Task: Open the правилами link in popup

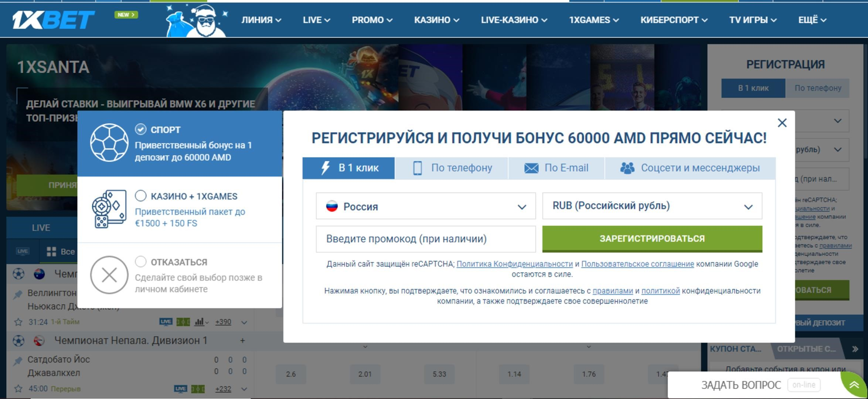Action: click(613, 291)
